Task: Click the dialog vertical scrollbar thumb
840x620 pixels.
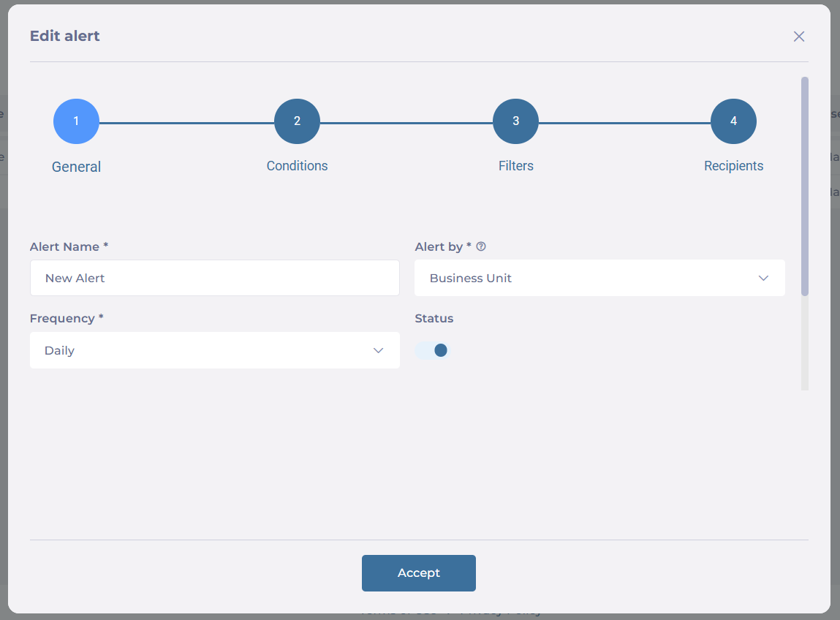Action: tap(805, 186)
